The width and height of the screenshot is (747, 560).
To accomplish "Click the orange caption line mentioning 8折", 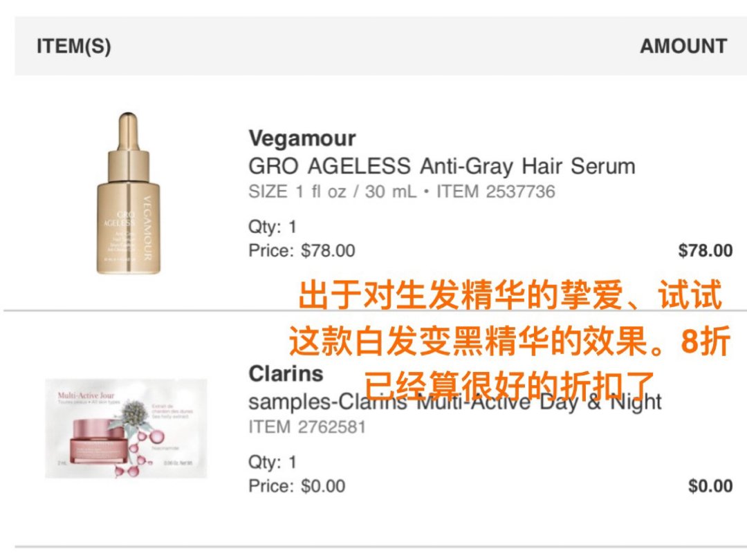I will [510, 341].
